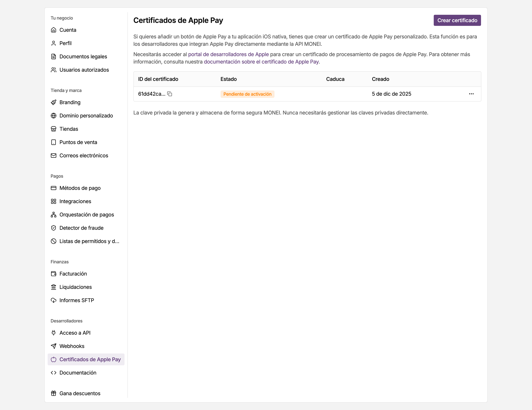Image resolution: width=532 pixels, height=410 pixels.
Task: Click the Tiendas storefront icon
Action: 54,129
